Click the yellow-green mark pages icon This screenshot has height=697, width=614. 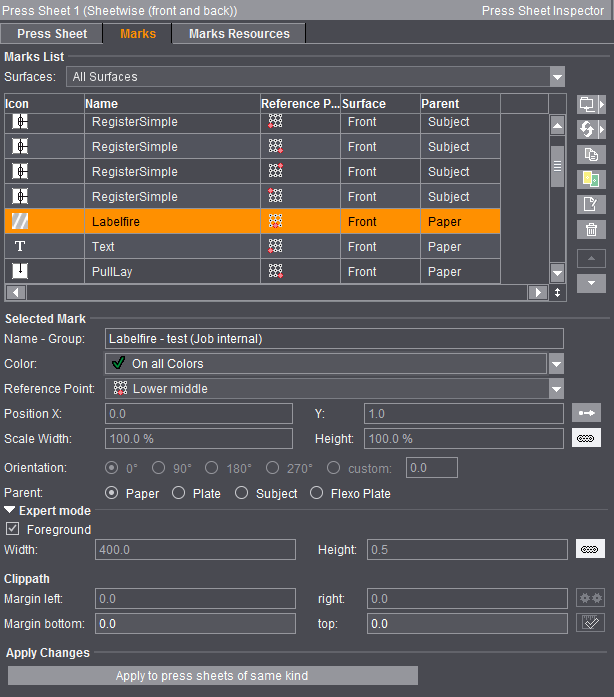(590, 179)
